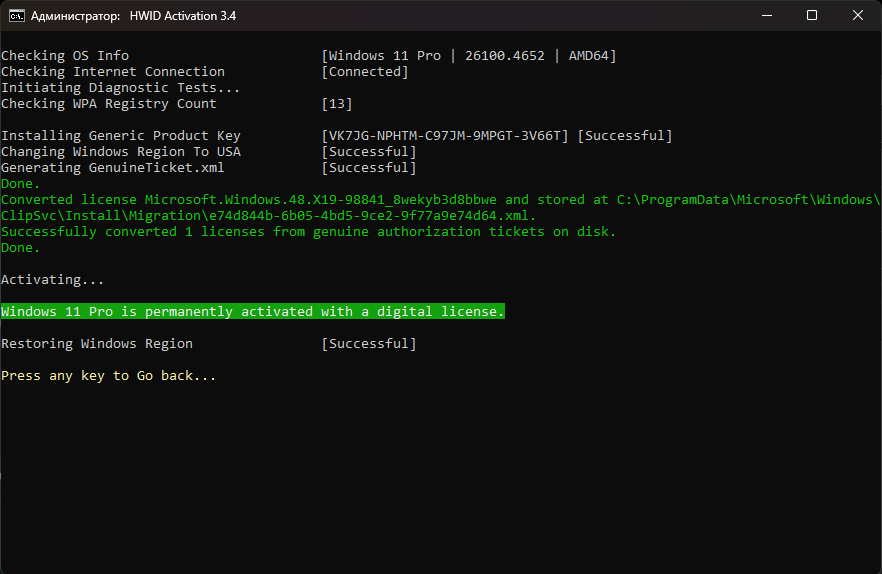
Task: Click the '[13]' registry count value
Action: point(336,104)
